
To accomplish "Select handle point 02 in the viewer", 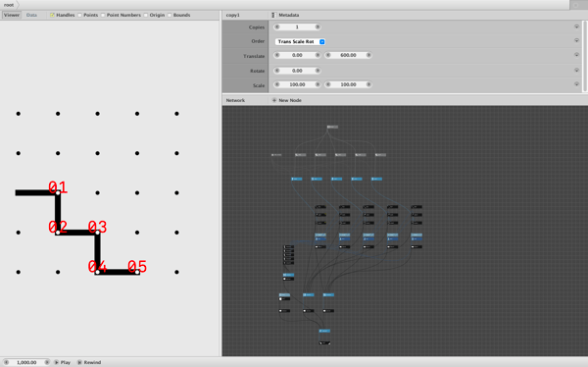I will [58, 233].
